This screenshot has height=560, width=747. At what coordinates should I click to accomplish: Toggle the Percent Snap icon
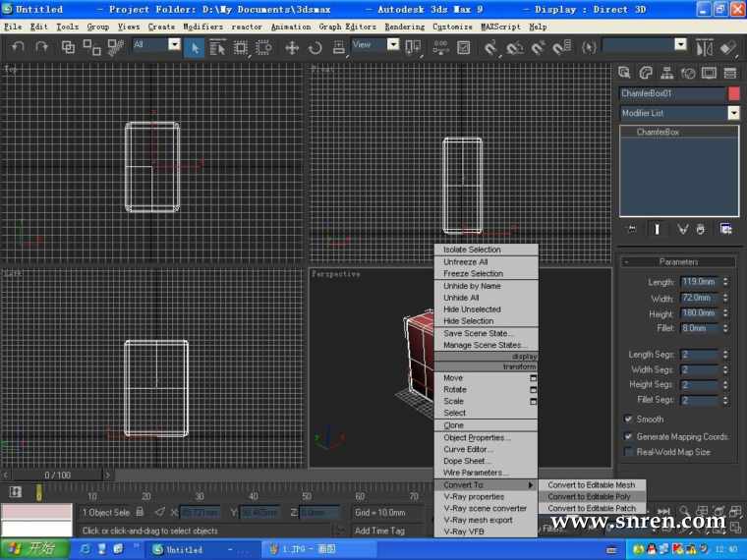tap(538, 47)
